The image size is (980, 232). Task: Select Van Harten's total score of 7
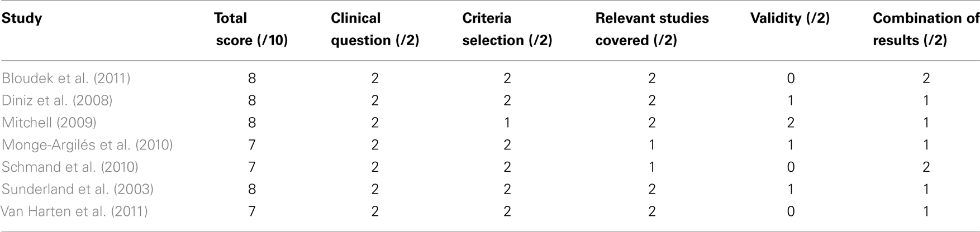click(x=252, y=212)
